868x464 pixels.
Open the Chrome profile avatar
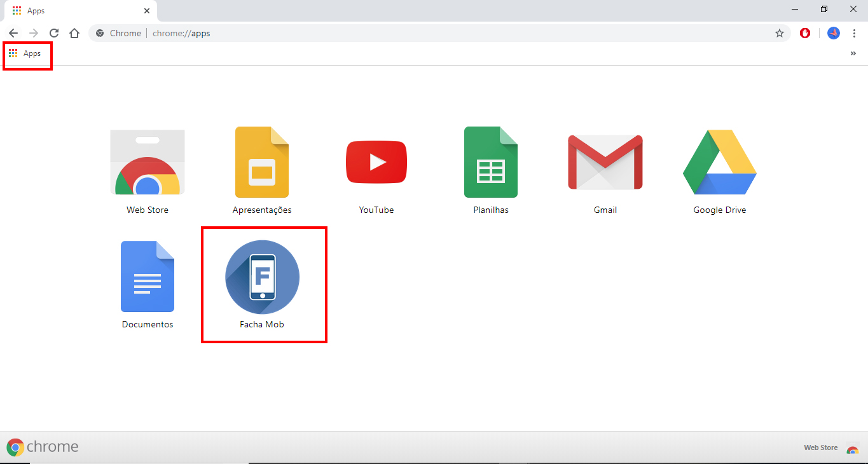tap(834, 33)
